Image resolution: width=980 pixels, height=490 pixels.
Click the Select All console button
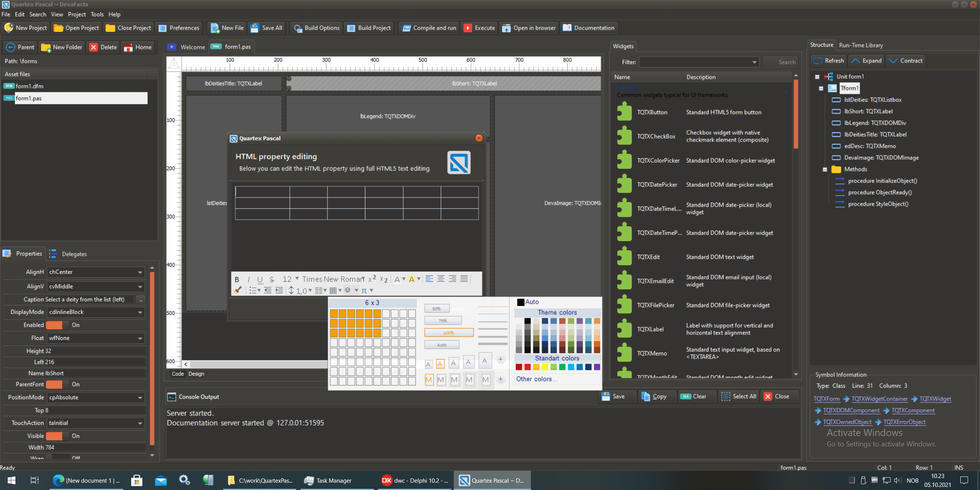point(739,396)
